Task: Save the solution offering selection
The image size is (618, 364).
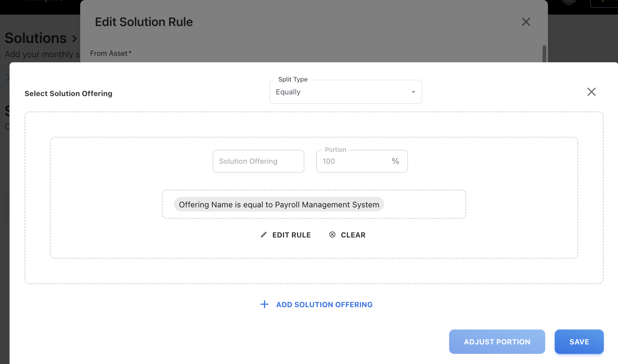Action: tap(579, 342)
